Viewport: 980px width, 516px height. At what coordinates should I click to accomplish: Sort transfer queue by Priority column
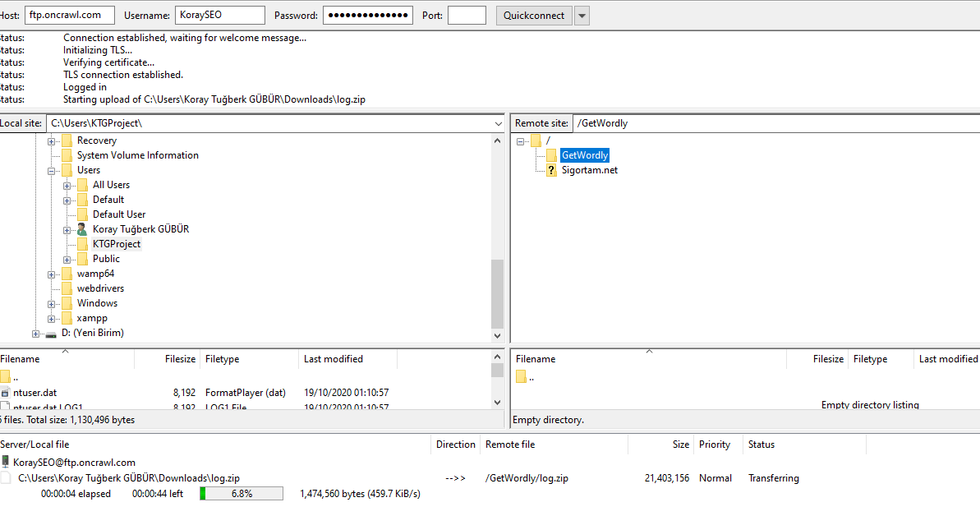[x=718, y=445]
